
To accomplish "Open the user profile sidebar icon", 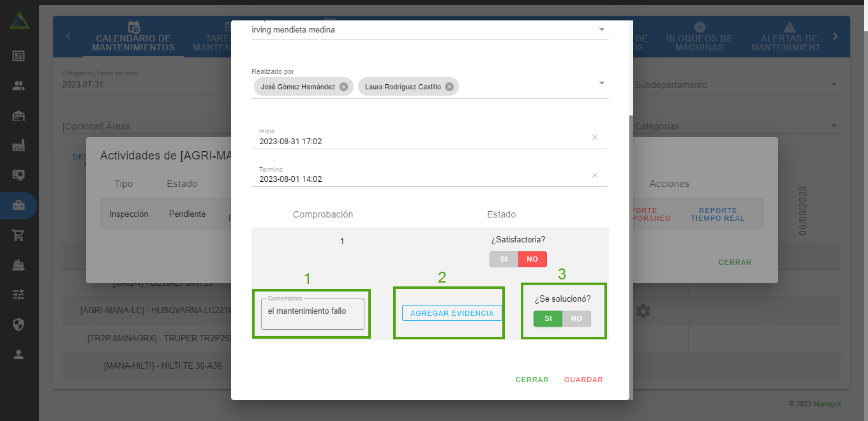I will coord(19,355).
